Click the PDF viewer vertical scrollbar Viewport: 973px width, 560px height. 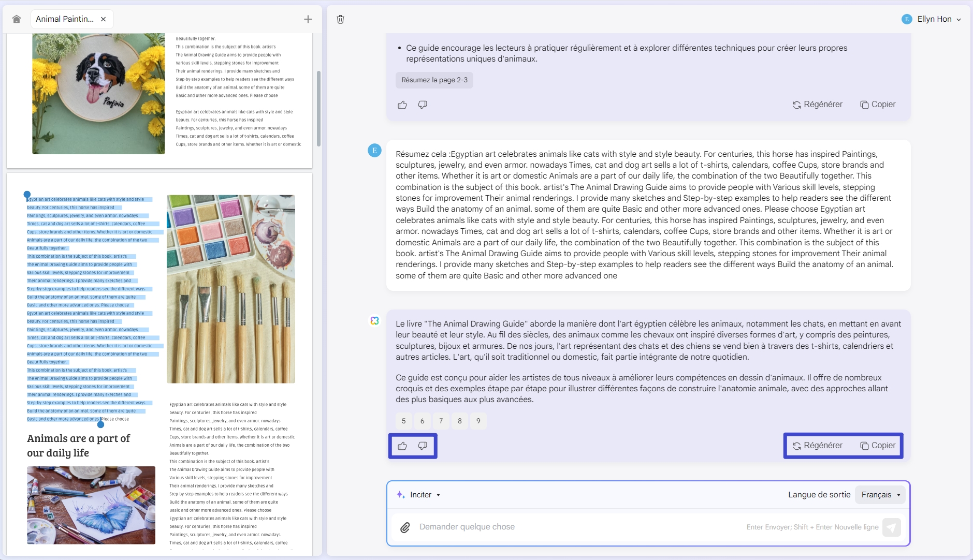click(x=318, y=109)
